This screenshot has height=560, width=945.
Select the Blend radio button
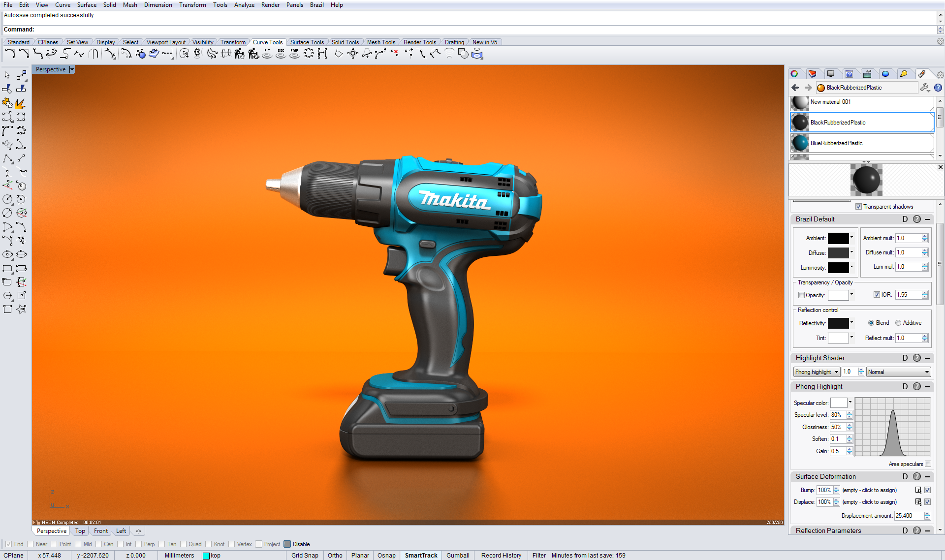(x=871, y=323)
